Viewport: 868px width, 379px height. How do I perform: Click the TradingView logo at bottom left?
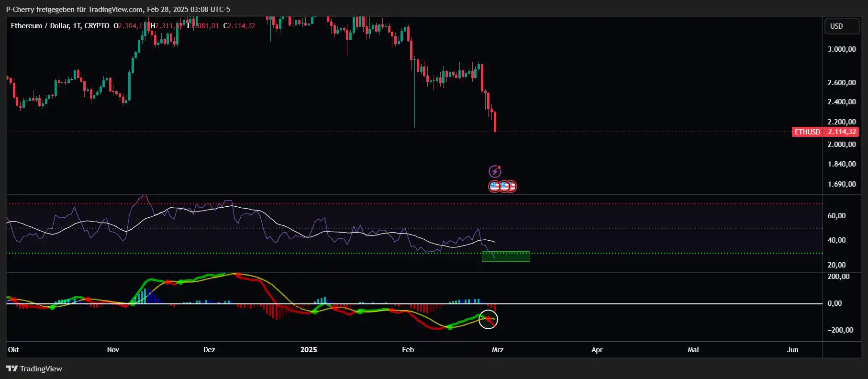pyautogui.click(x=34, y=368)
